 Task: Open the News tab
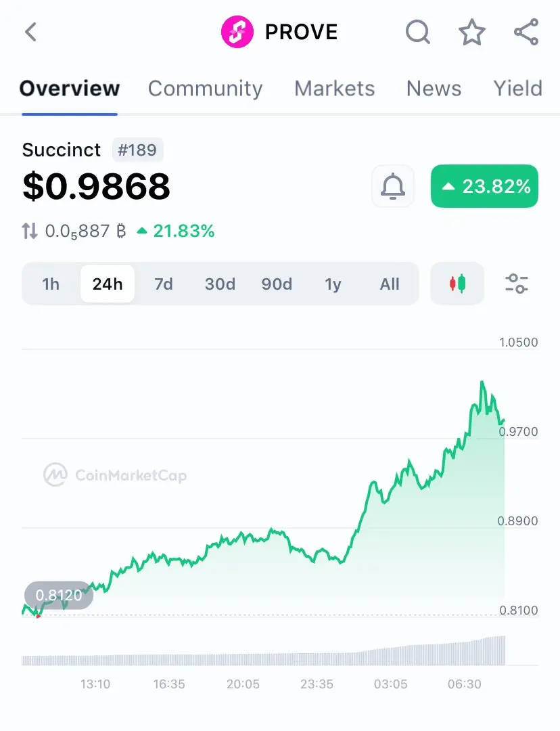434,89
